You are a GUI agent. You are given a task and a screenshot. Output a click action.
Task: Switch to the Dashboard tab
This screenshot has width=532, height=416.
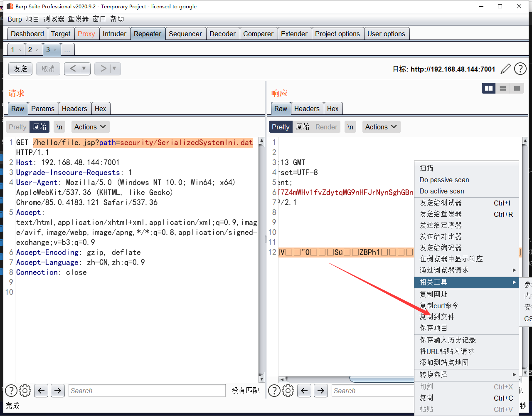(27, 34)
